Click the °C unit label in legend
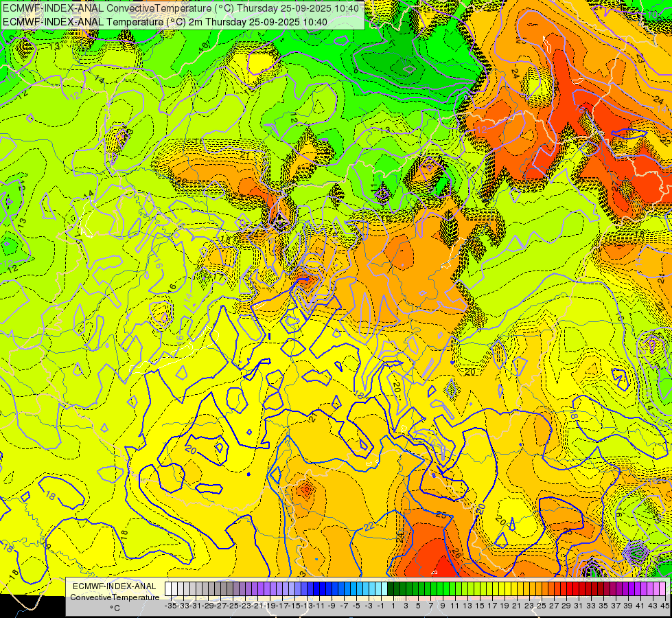 [x=115, y=608]
